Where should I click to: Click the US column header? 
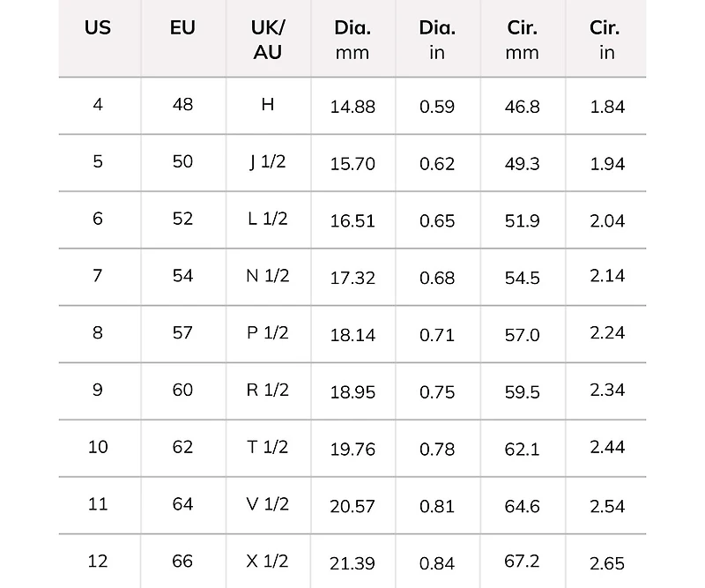(98, 27)
